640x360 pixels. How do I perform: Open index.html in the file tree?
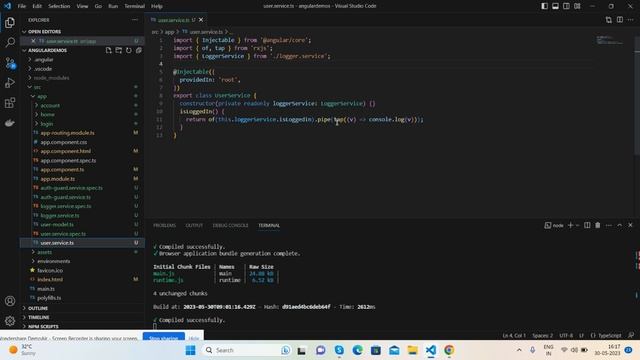coord(82,280)
